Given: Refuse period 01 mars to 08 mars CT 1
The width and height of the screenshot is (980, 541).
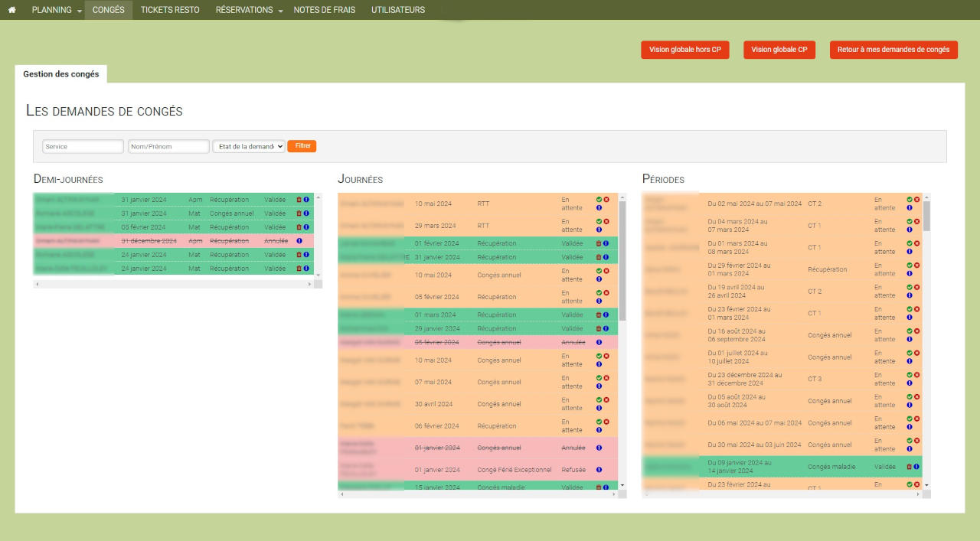Looking at the screenshot, I should (x=916, y=243).
